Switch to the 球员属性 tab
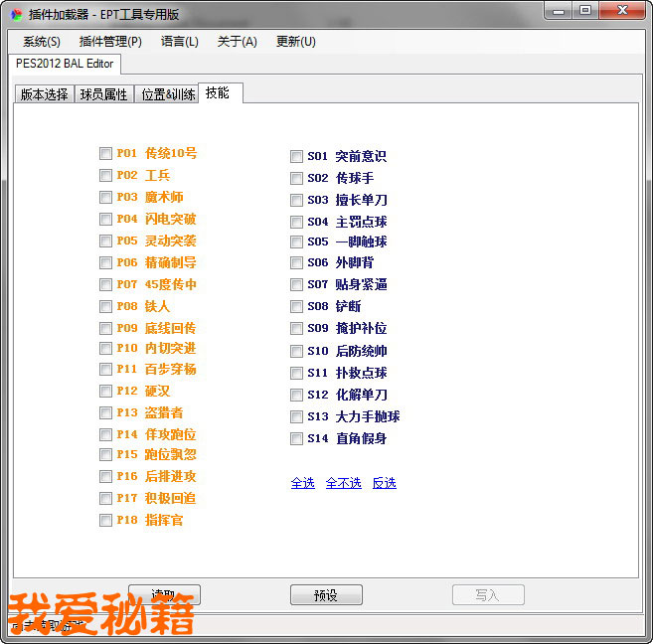 pos(103,94)
